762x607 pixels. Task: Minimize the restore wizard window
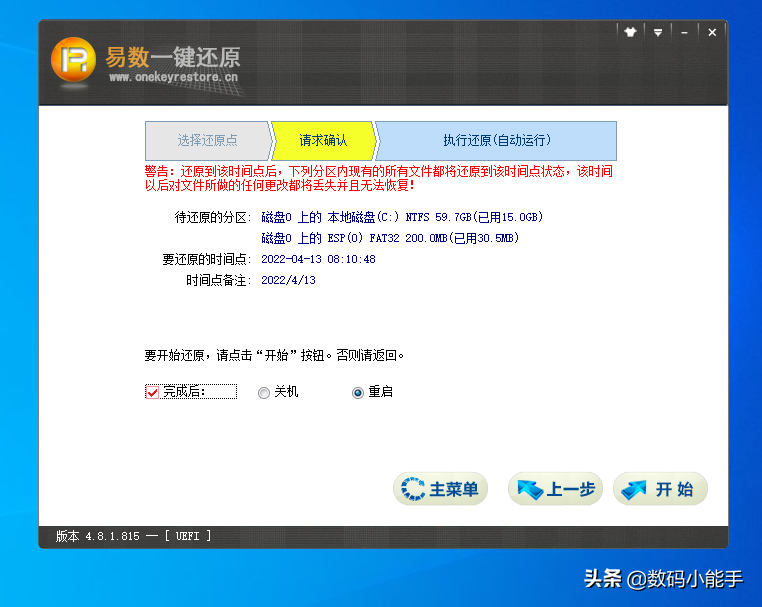pos(685,32)
